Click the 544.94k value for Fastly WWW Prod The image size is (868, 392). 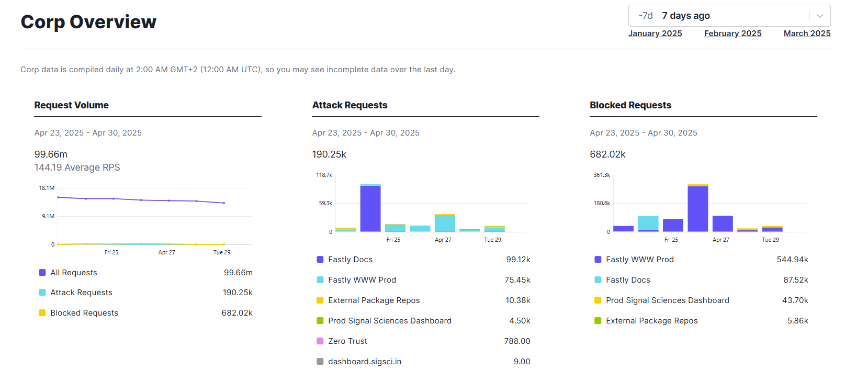[793, 260]
